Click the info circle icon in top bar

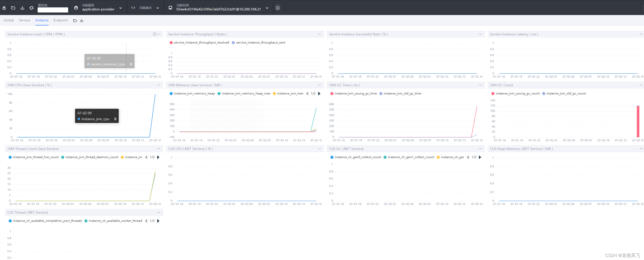tap(278, 8)
